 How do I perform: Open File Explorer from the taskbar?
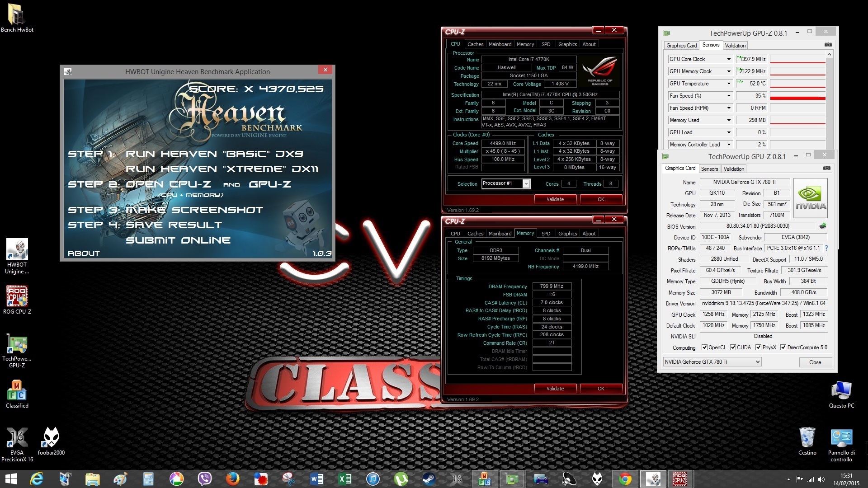coord(93,479)
